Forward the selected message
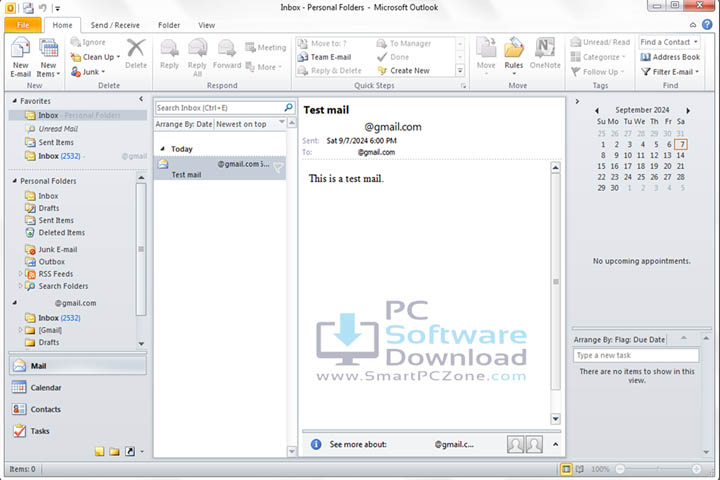The height and width of the screenshot is (480, 720). point(227,54)
